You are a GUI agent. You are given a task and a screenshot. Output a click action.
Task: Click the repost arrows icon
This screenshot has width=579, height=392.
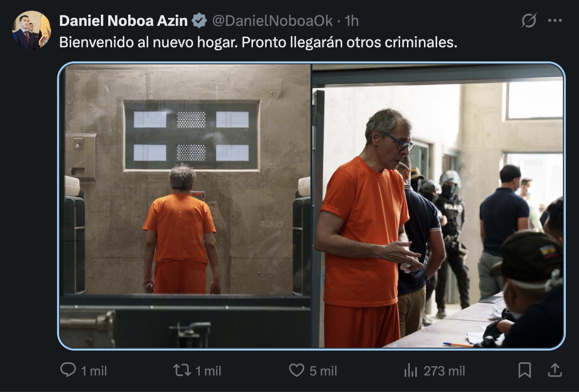(x=182, y=370)
